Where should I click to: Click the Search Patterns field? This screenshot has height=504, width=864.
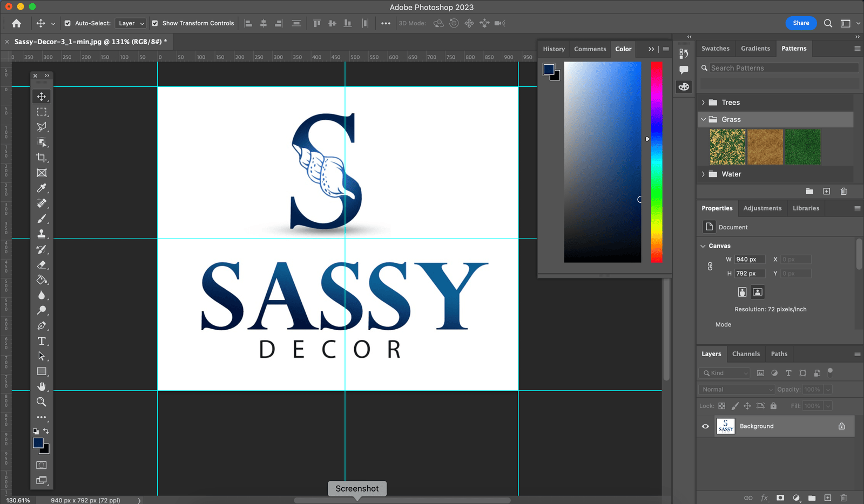[x=783, y=68]
